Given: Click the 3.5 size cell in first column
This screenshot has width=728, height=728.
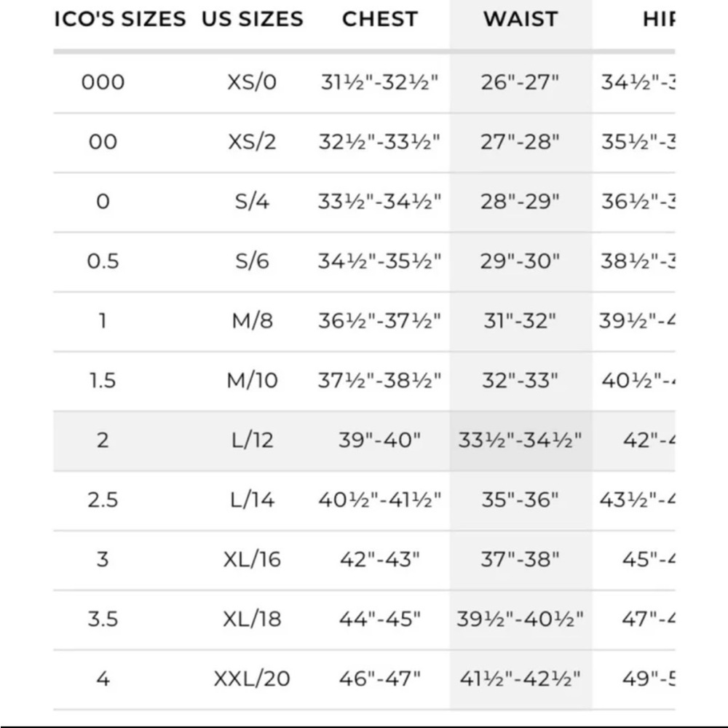Looking at the screenshot, I should [103, 619].
